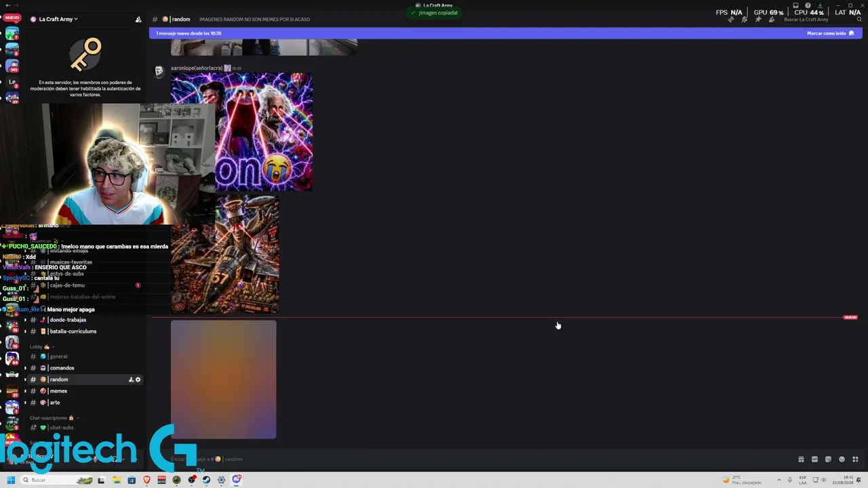Open server with 84 notification badge
868x488 pixels.
click(x=12, y=359)
